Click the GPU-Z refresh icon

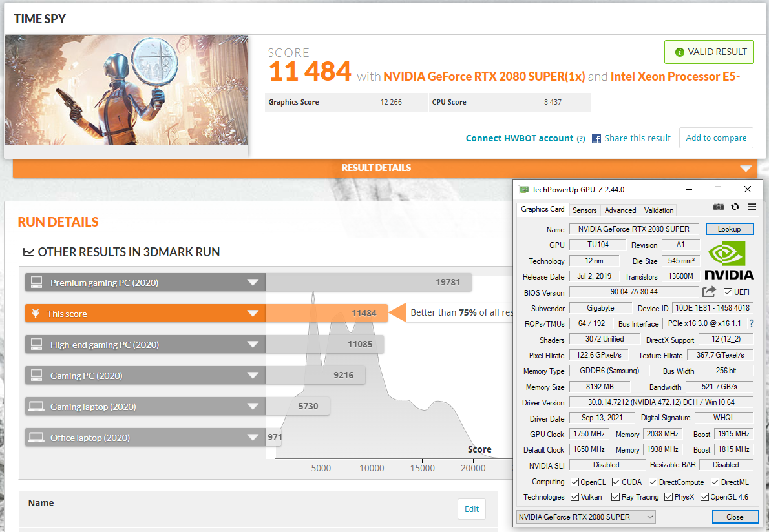[x=735, y=207]
